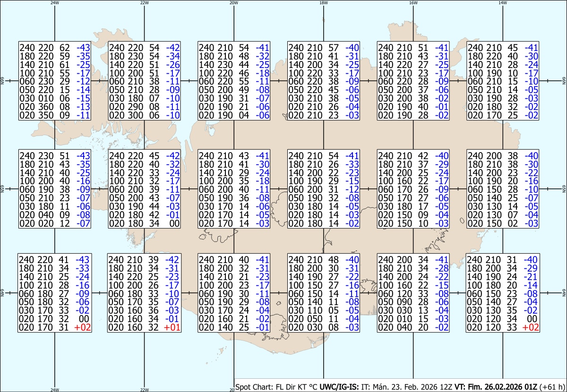
Task: Select the row 240 210 45 -41
Action: tap(503, 47)
